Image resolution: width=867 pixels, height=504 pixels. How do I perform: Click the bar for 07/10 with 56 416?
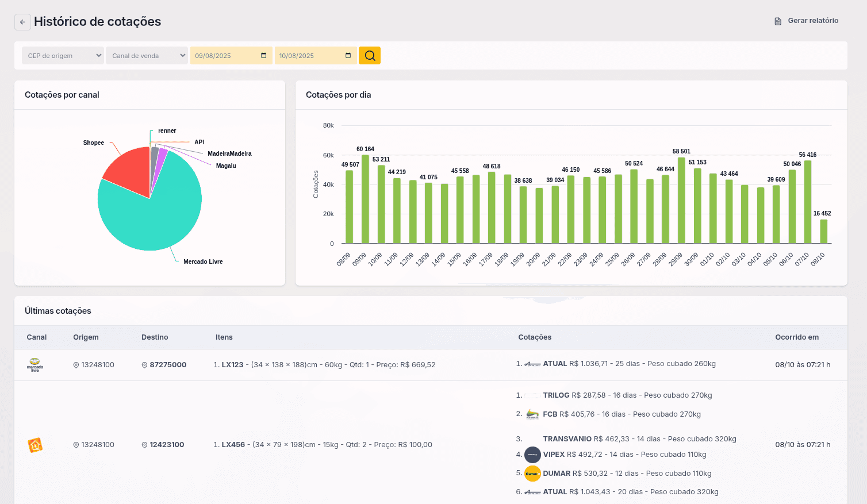(x=808, y=202)
